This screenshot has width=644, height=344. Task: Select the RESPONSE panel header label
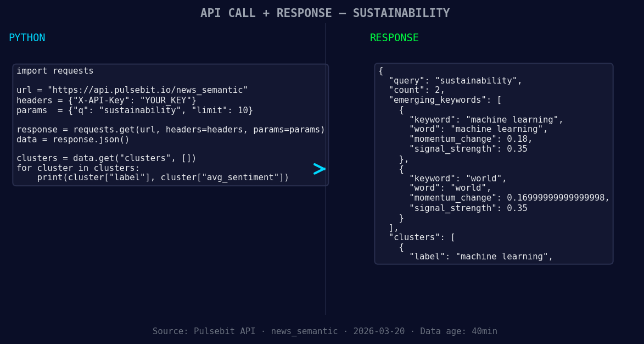tap(394, 38)
